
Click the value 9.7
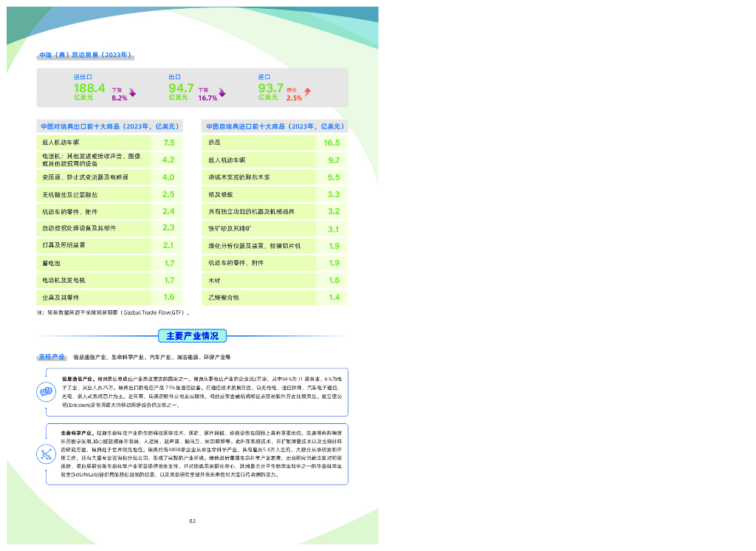pyautogui.click(x=334, y=160)
